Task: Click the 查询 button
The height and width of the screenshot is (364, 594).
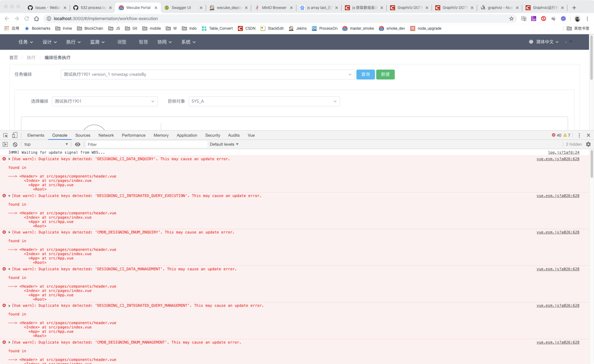Action: click(x=366, y=75)
